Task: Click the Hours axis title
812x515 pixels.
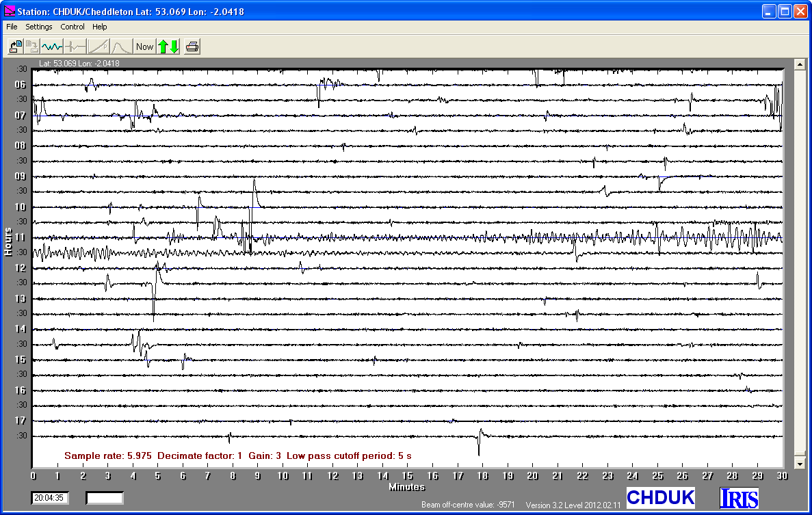Action: 8,241
